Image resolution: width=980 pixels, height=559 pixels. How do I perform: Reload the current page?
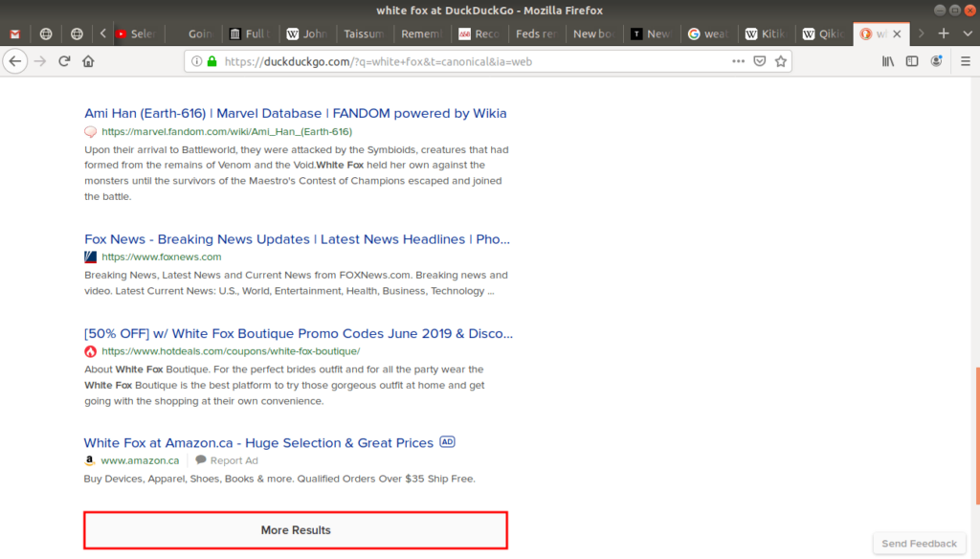pos(64,61)
